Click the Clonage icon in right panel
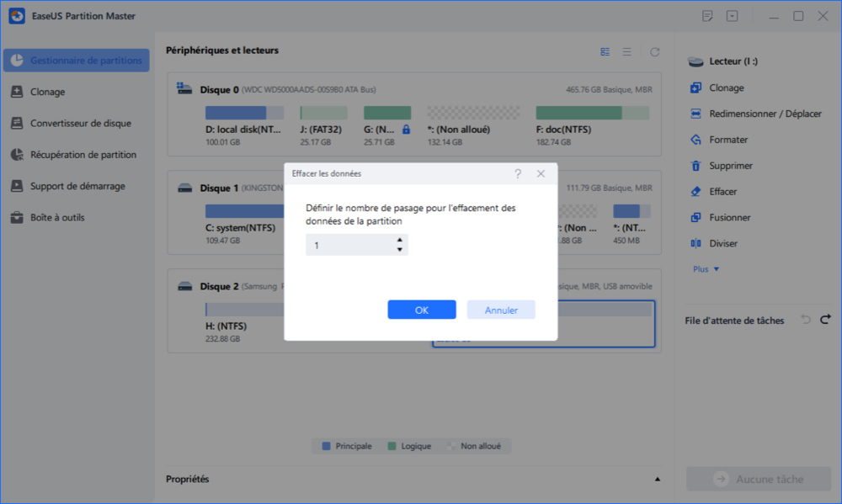Viewport: 842px width, 504px height. [x=695, y=88]
